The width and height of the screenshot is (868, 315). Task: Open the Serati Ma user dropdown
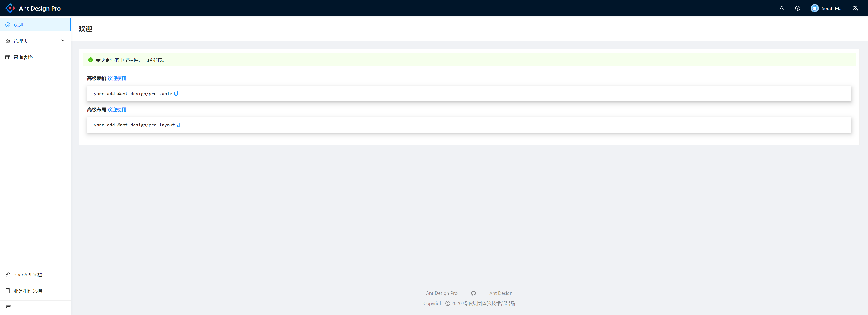coord(831,8)
